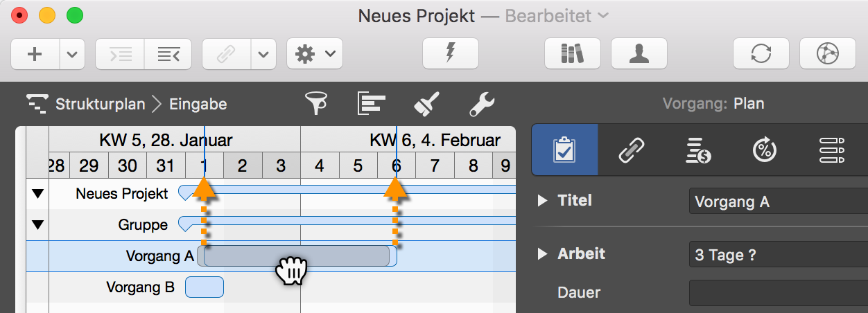
Task: Switch to the link chain inspector tab
Action: [x=632, y=150]
